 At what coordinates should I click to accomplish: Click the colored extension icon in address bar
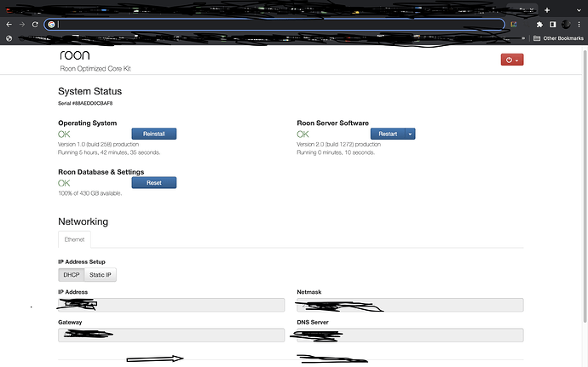513,25
